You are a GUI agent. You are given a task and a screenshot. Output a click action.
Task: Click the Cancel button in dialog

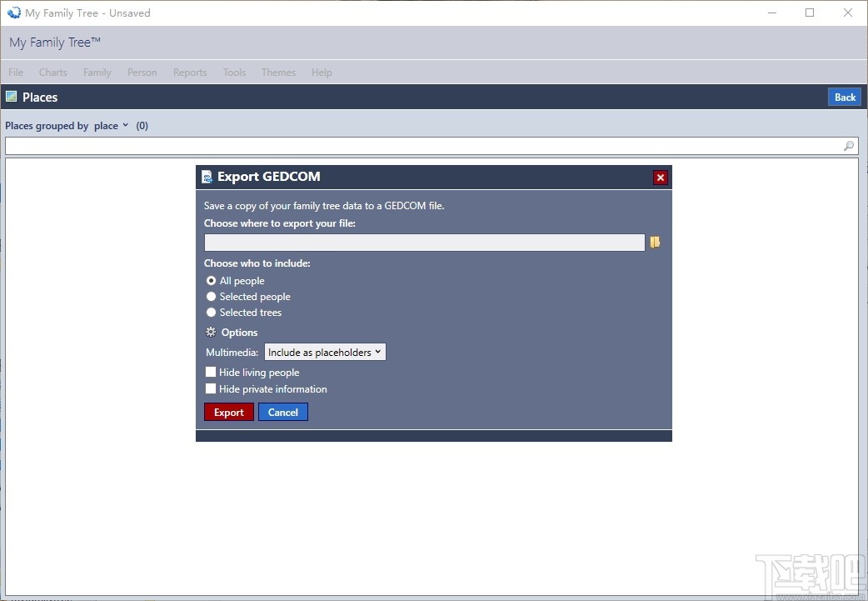(283, 412)
